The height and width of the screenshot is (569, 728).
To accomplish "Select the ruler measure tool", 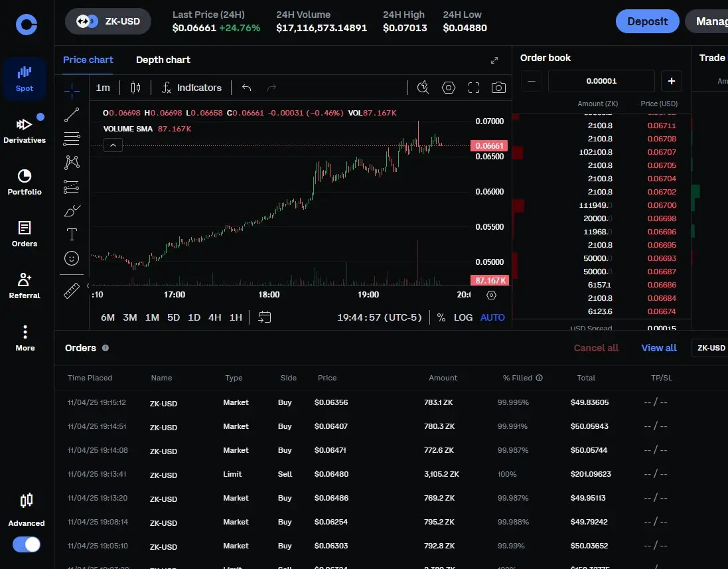I will [x=72, y=291].
